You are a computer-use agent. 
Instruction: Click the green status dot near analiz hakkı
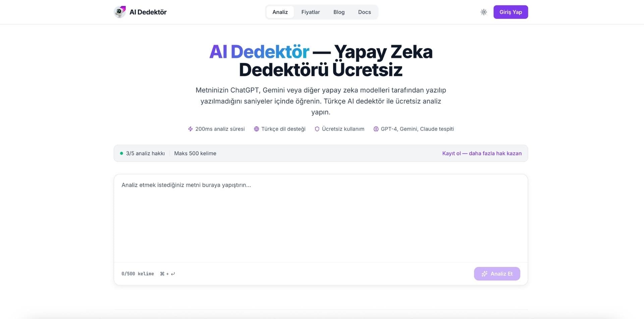click(122, 153)
